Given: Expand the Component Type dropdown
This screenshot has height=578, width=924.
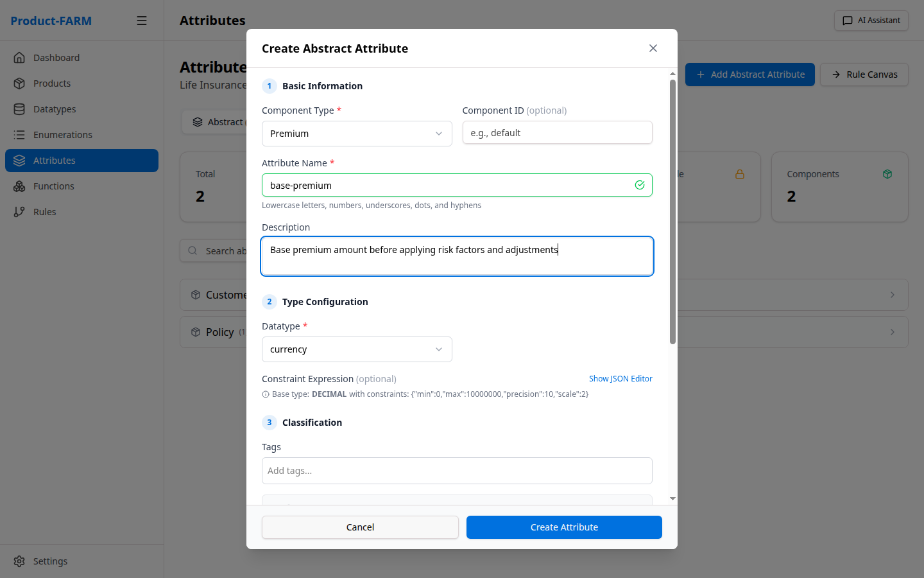Looking at the screenshot, I should (357, 134).
